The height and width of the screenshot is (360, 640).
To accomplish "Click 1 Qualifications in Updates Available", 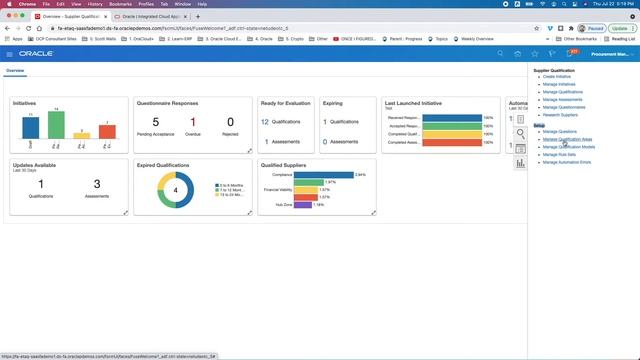I will [x=41, y=184].
